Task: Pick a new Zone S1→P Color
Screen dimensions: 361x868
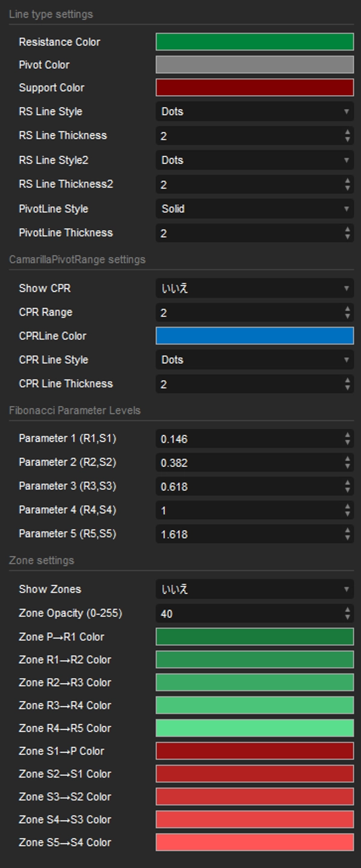Action: [254, 751]
